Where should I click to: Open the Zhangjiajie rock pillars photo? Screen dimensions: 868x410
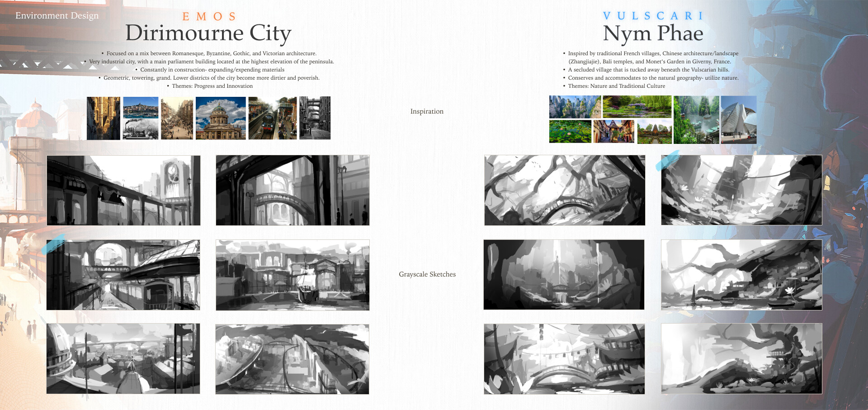coord(575,107)
